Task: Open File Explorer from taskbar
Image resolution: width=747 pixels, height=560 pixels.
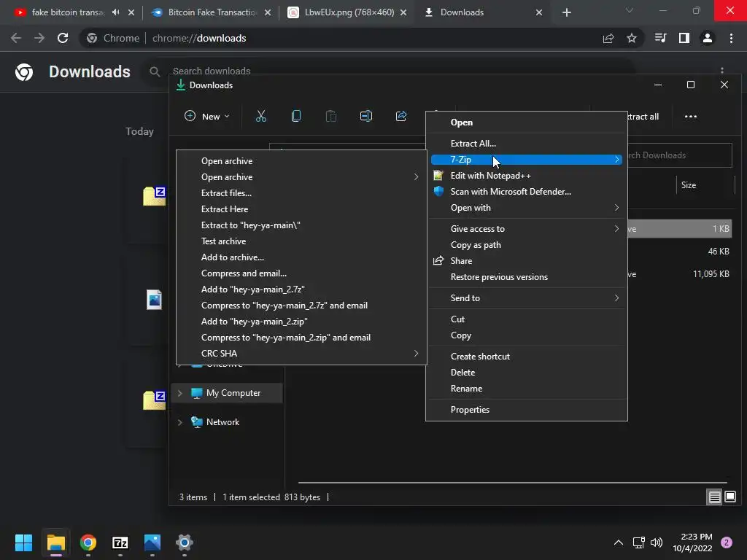Action: tap(55, 542)
